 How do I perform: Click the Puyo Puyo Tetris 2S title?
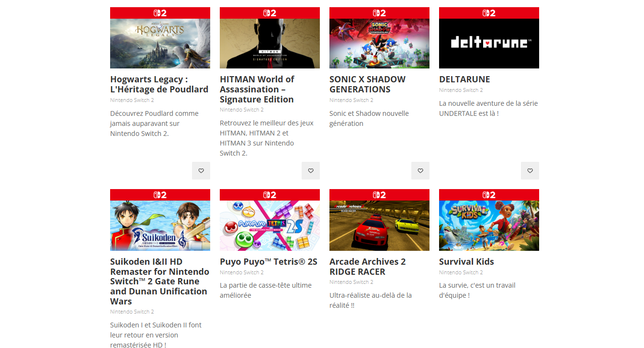coord(269,262)
